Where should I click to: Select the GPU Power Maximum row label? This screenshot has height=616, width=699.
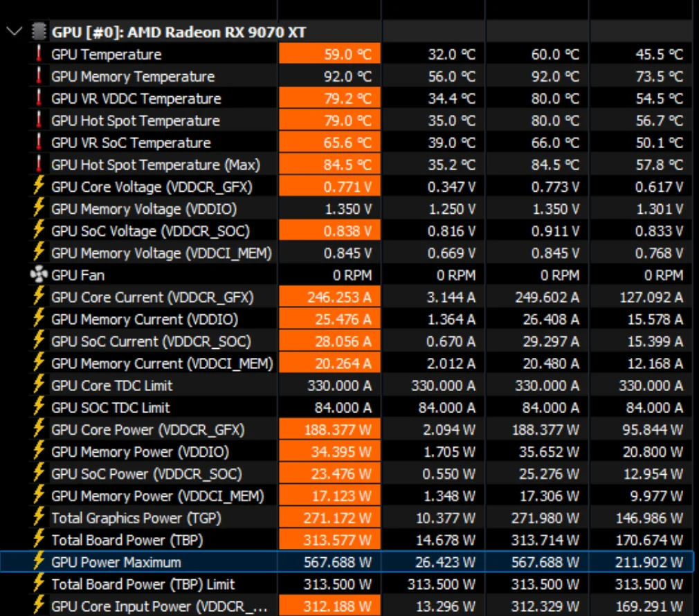tap(116, 563)
